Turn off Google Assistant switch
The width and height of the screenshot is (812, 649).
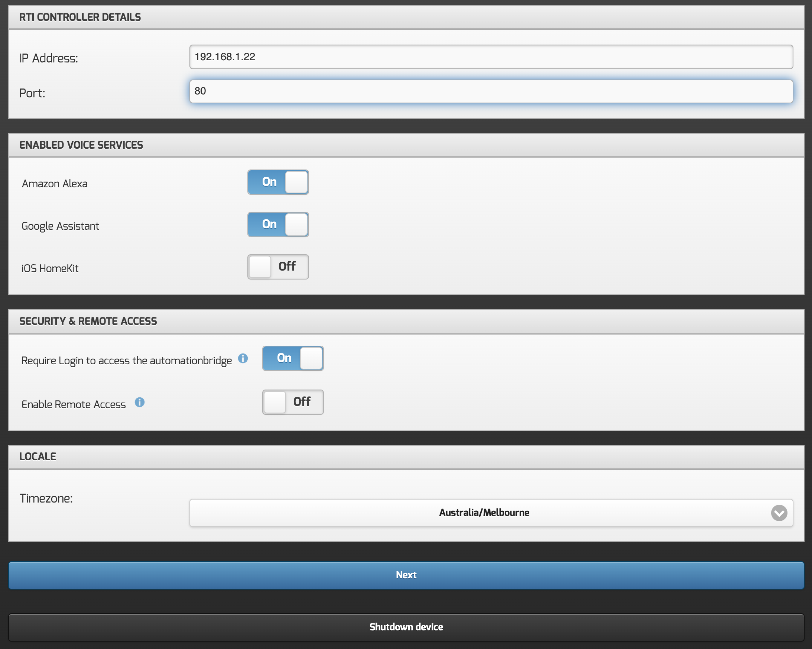click(x=278, y=225)
